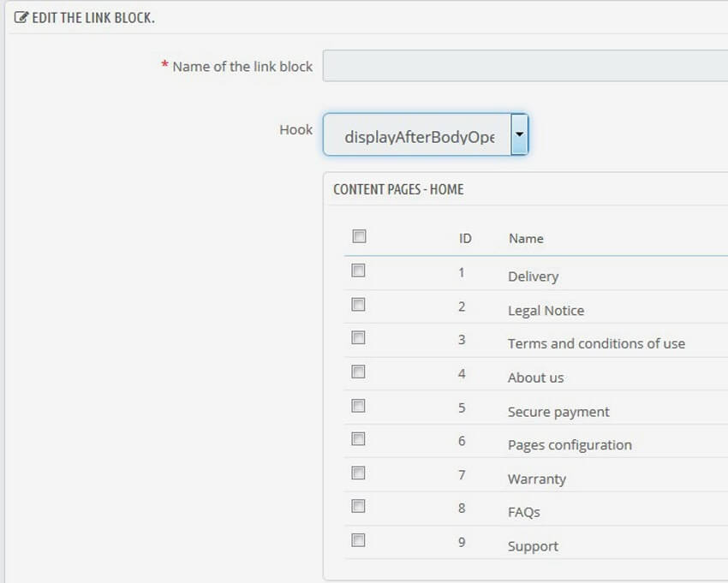Check the FAQs page checkbox
Screen dimensions: 728x583
359,507
